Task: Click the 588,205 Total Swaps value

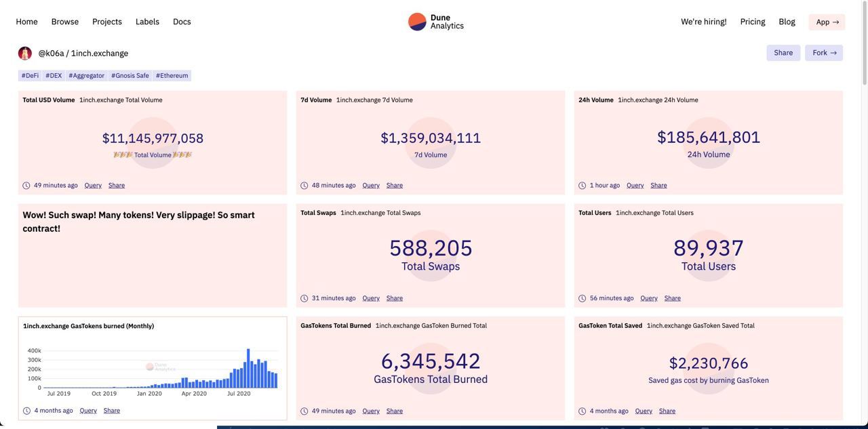Action: pyautogui.click(x=431, y=248)
